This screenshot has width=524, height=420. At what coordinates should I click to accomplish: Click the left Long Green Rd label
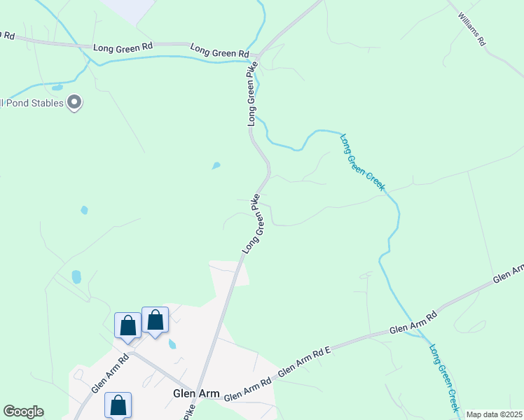coord(123,47)
